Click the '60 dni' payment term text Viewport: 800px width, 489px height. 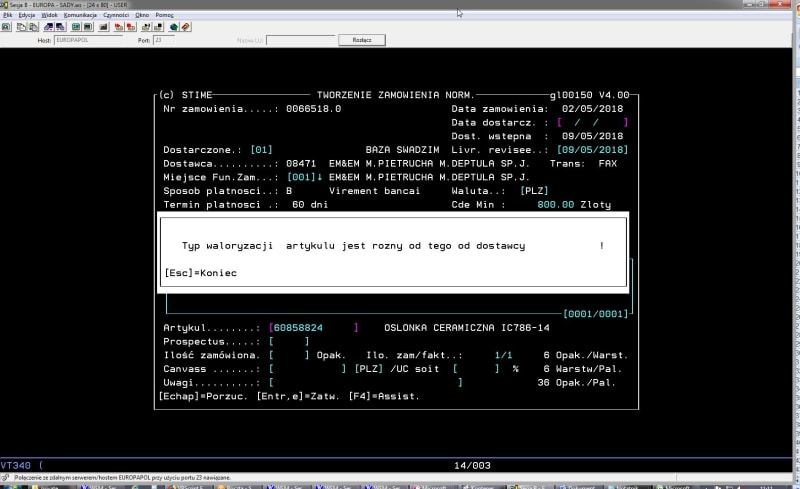[x=310, y=205]
